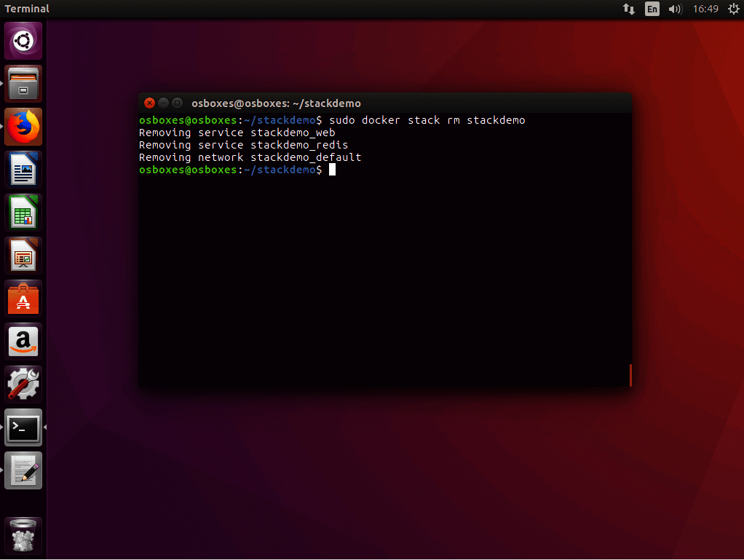The image size is (744, 560).
Task: Open the network connections indicator
Action: (x=629, y=9)
